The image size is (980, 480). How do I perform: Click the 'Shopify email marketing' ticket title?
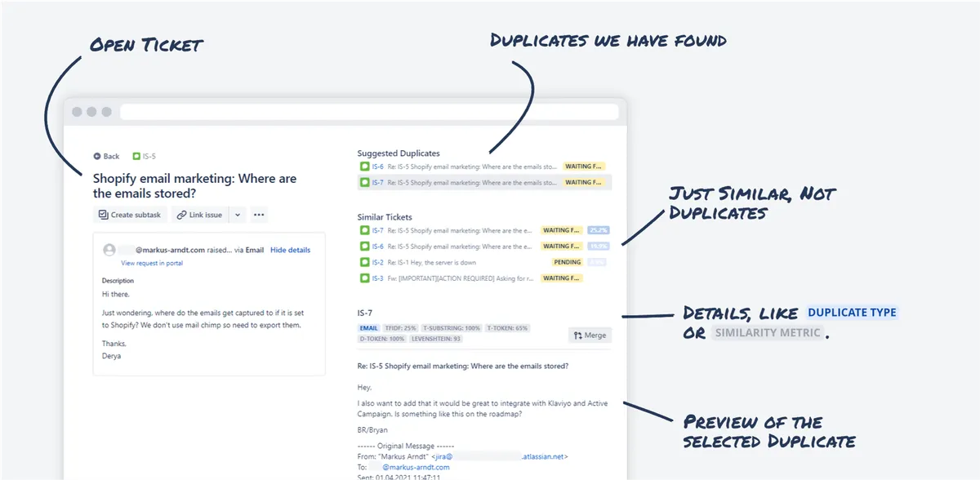(x=194, y=185)
